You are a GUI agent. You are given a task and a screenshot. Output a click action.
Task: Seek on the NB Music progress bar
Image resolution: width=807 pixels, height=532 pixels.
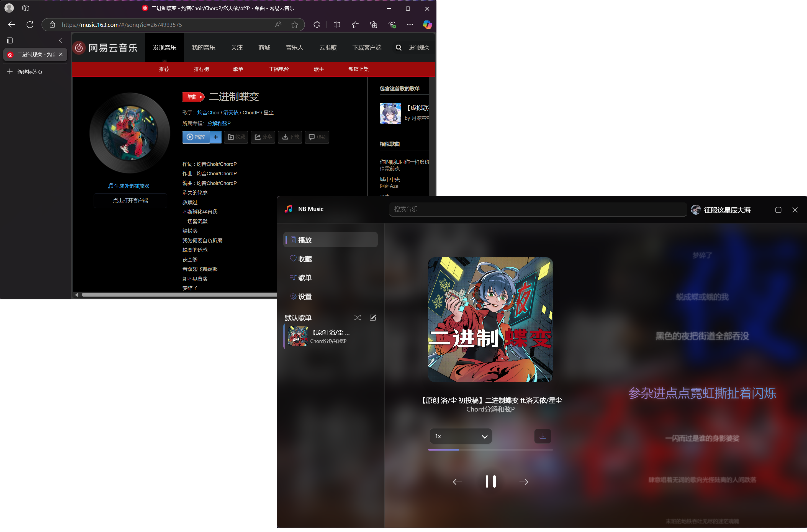(x=490, y=449)
